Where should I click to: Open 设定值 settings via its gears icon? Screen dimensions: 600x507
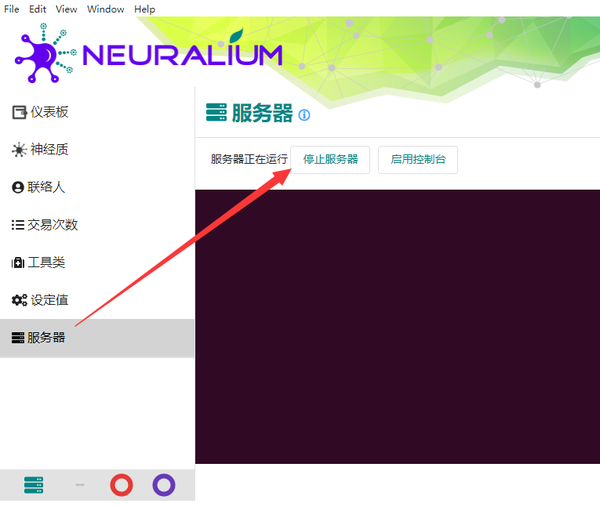coord(18,300)
